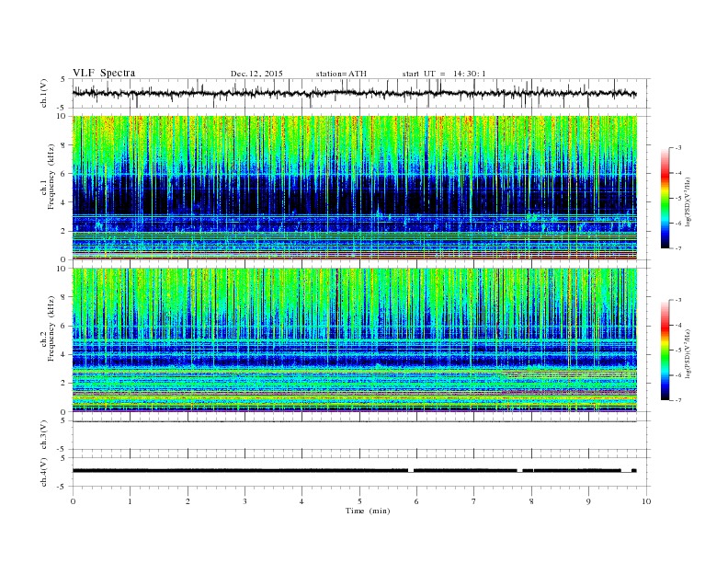Screen dimensions: 728x563
Task: Click the time axis tick label '5'
Action: coord(359,501)
